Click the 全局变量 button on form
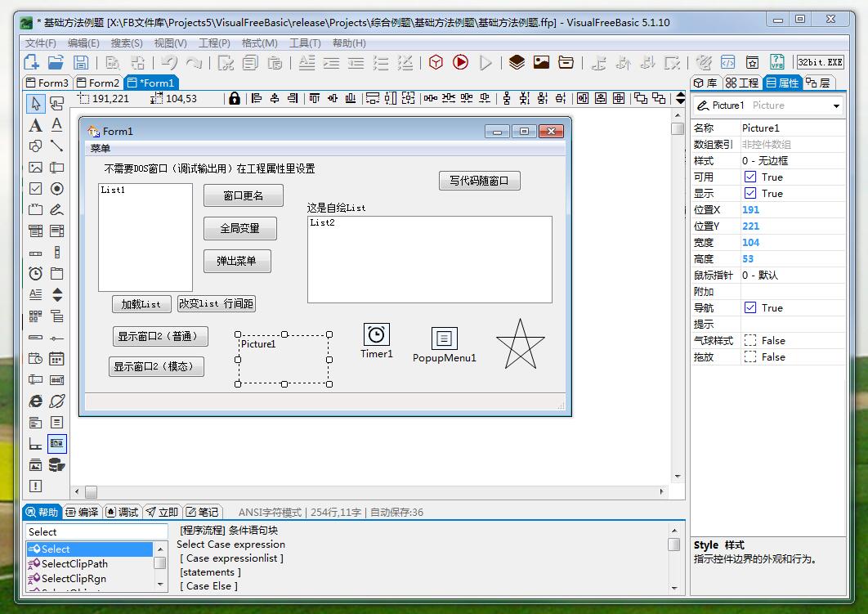Viewport: 868px width, 614px height. [x=239, y=228]
